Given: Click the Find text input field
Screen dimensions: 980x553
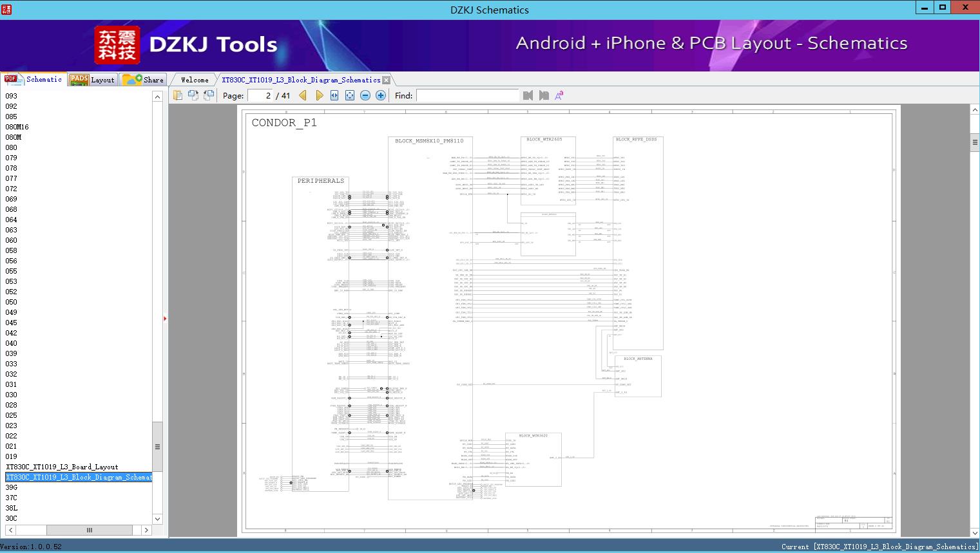Looking at the screenshot, I should coord(467,95).
